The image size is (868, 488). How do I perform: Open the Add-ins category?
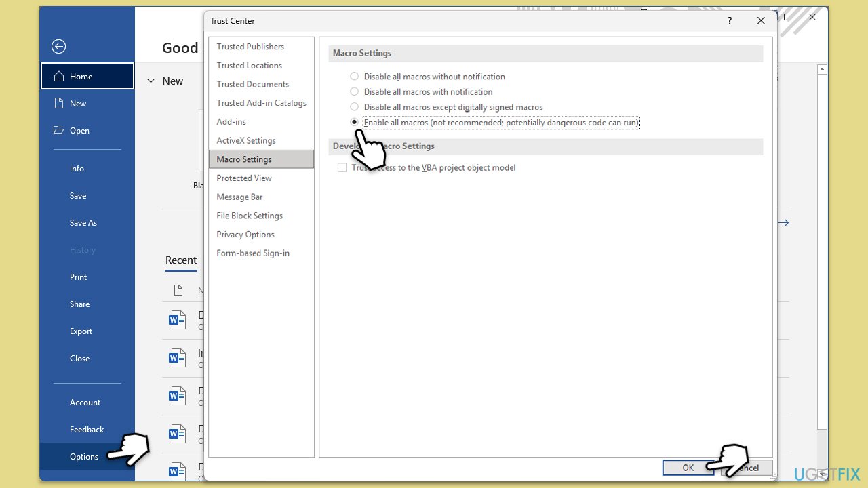point(261,121)
